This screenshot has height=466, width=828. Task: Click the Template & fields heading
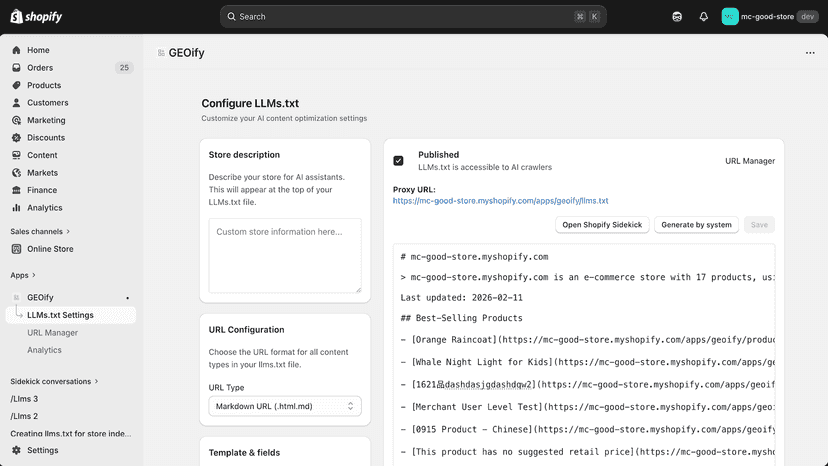pyautogui.click(x=244, y=453)
